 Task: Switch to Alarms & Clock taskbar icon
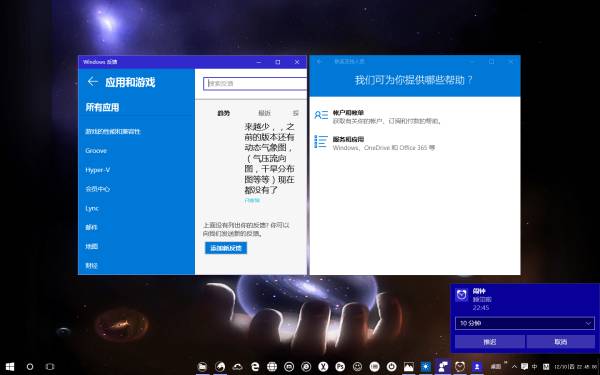460,367
